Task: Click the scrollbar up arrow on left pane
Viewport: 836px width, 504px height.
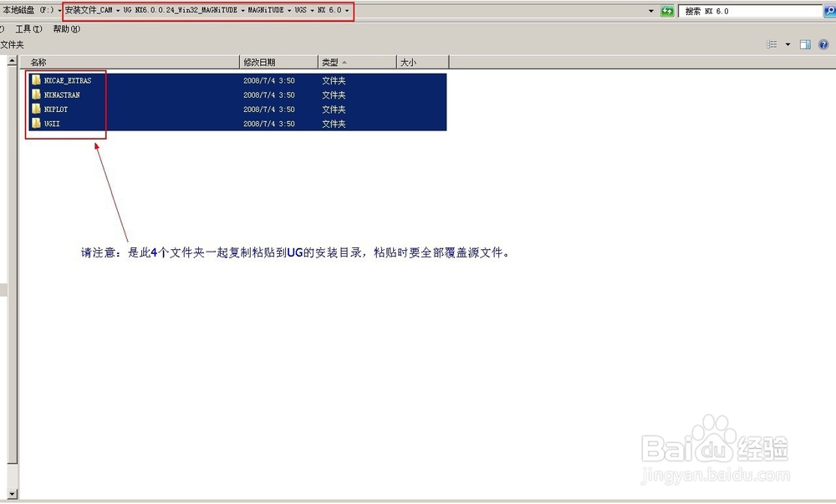Action: pos(12,61)
